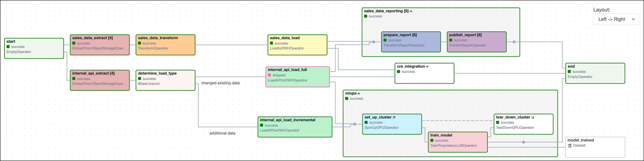644x161 pixels.
Task: Open the Layout direction dropdown
Action: coord(616,19)
